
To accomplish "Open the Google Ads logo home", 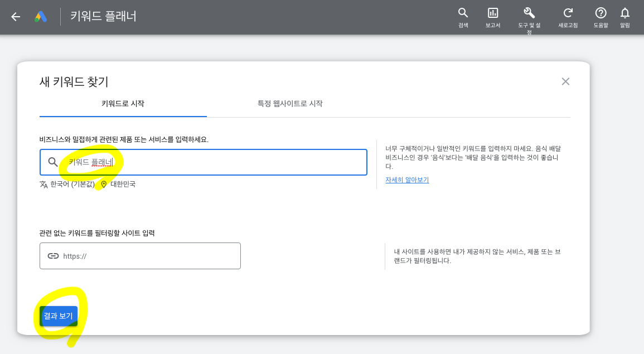I will click(x=41, y=17).
